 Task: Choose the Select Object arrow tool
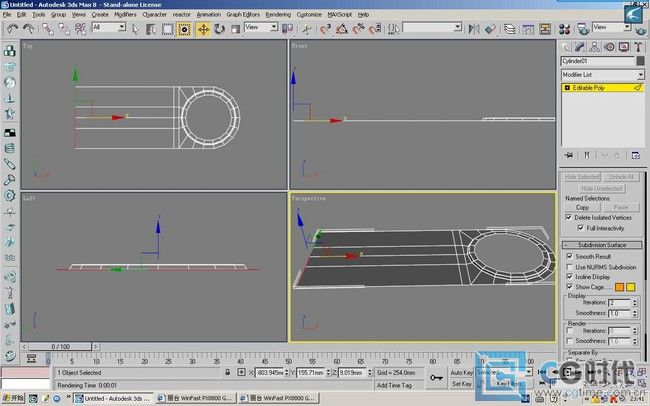pyautogui.click(x=135, y=29)
